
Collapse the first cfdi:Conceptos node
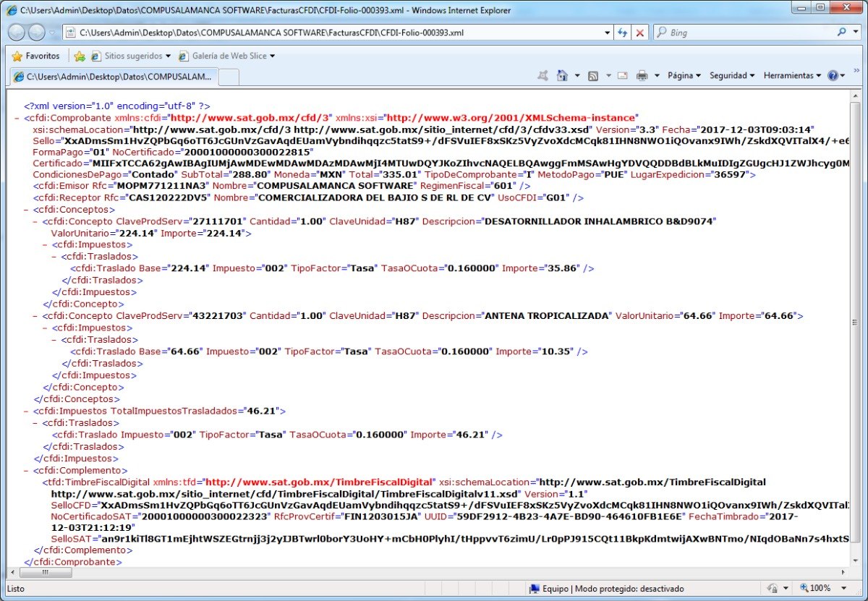pyautogui.click(x=26, y=210)
